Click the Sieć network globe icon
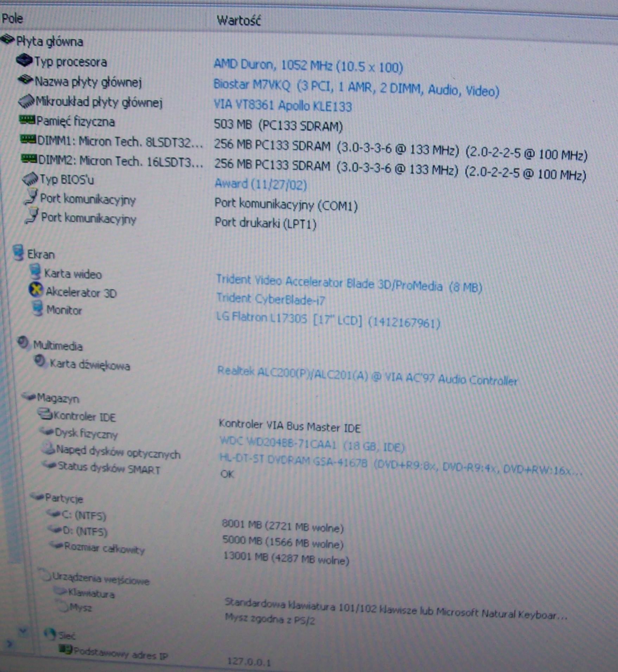 50,634
